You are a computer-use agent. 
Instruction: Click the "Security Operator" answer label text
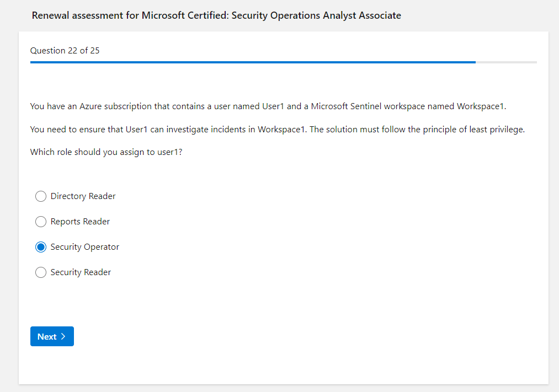84,247
